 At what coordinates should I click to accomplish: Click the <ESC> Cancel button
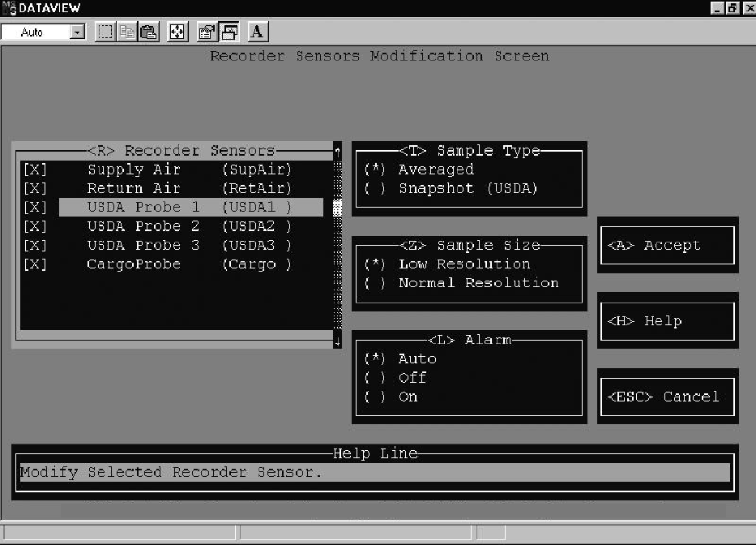coord(668,397)
